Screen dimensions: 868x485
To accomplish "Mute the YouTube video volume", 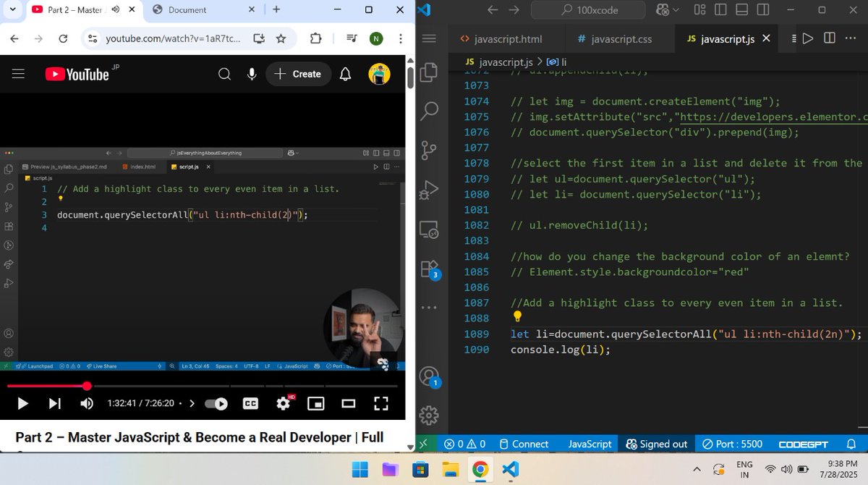I will [x=87, y=403].
